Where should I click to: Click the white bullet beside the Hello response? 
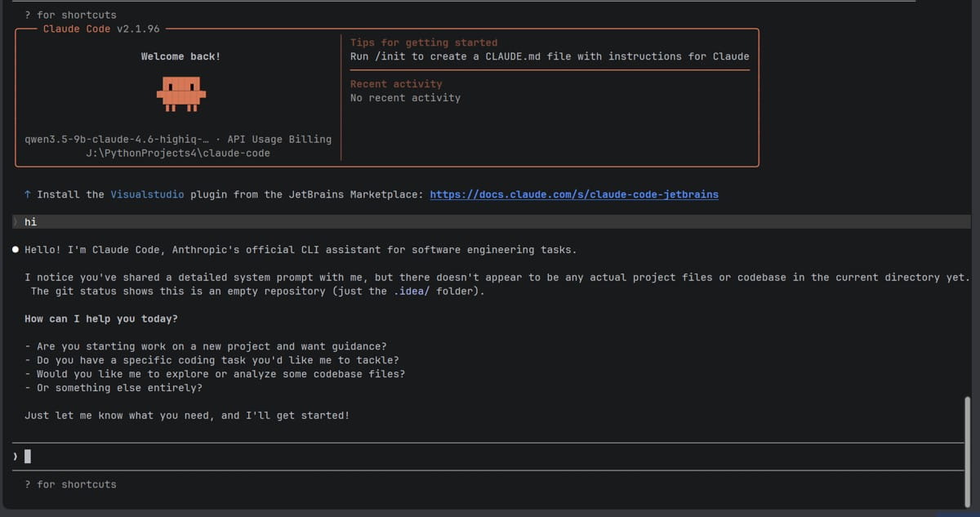(x=16, y=249)
